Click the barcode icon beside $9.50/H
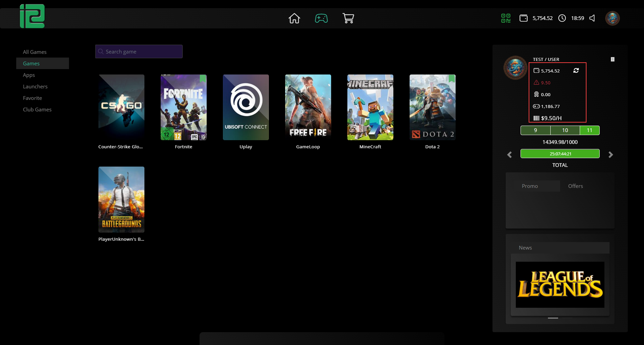This screenshot has height=345, width=644. coord(536,118)
